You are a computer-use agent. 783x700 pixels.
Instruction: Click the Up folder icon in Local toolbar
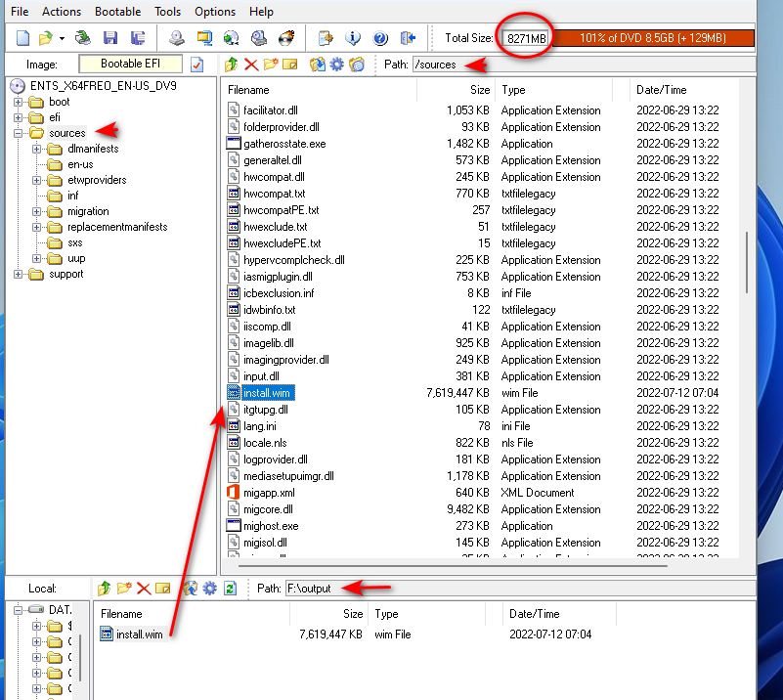[x=105, y=589]
